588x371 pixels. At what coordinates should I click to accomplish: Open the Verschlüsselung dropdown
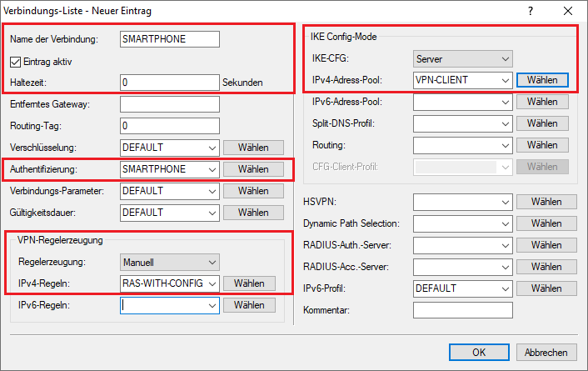coord(169,148)
